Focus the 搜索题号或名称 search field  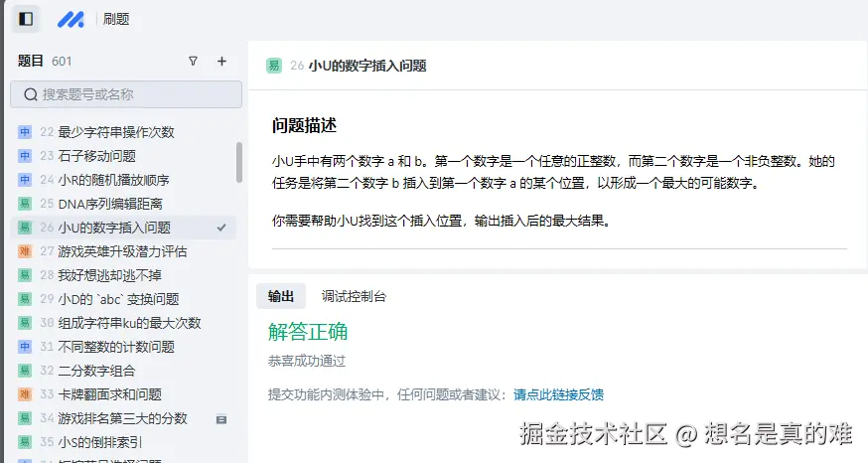coord(126,94)
